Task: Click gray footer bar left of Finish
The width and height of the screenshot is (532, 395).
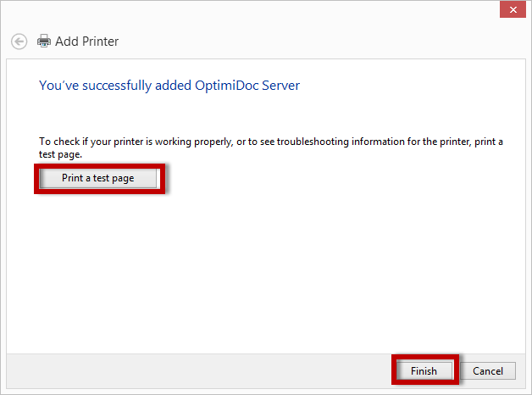Action: [195, 370]
